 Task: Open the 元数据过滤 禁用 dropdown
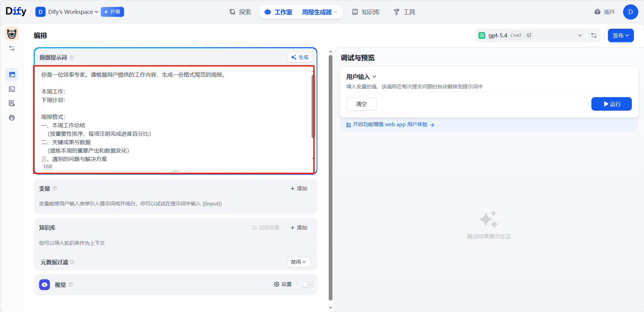pyautogui.click(x=298, y=262)
